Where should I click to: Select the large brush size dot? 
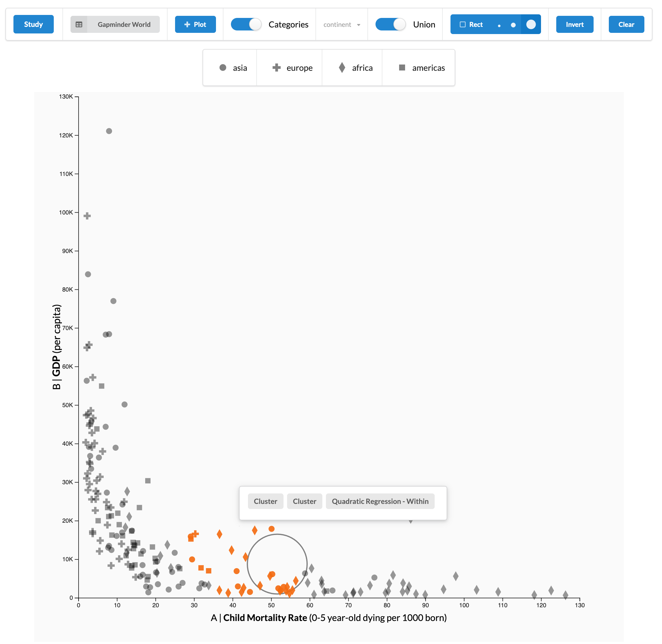[531, 24]
